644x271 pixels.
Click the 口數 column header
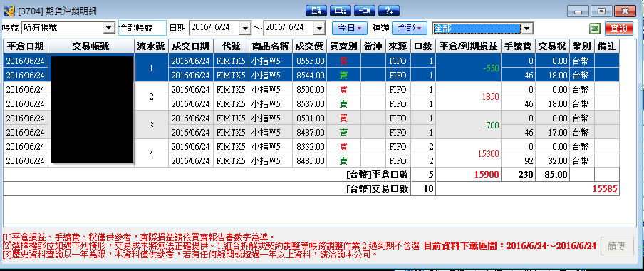click(423, 46)
